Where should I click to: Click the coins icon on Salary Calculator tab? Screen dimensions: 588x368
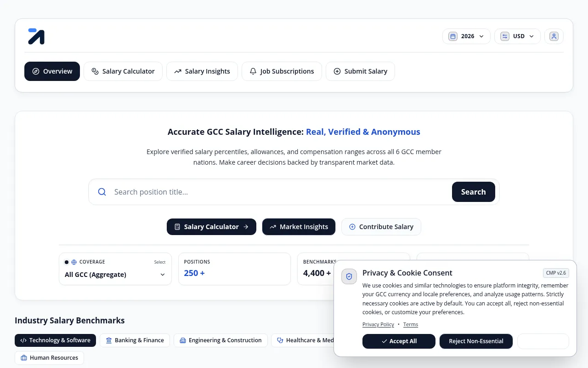95,71
